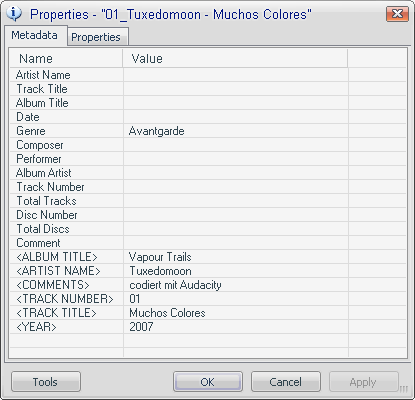Select the 01 track number value
The height and width of the screenshot is (400, 415).
135,299
